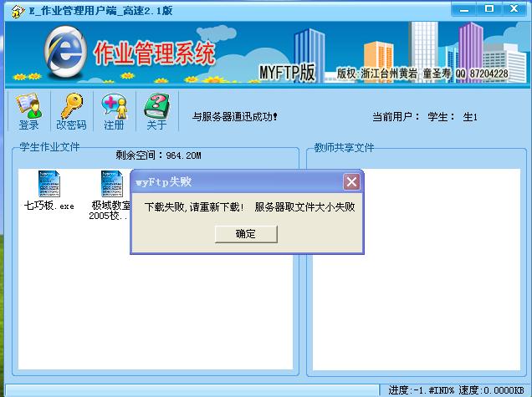
Task: Click the large e logo in banner
Action: tap(64, 52)
